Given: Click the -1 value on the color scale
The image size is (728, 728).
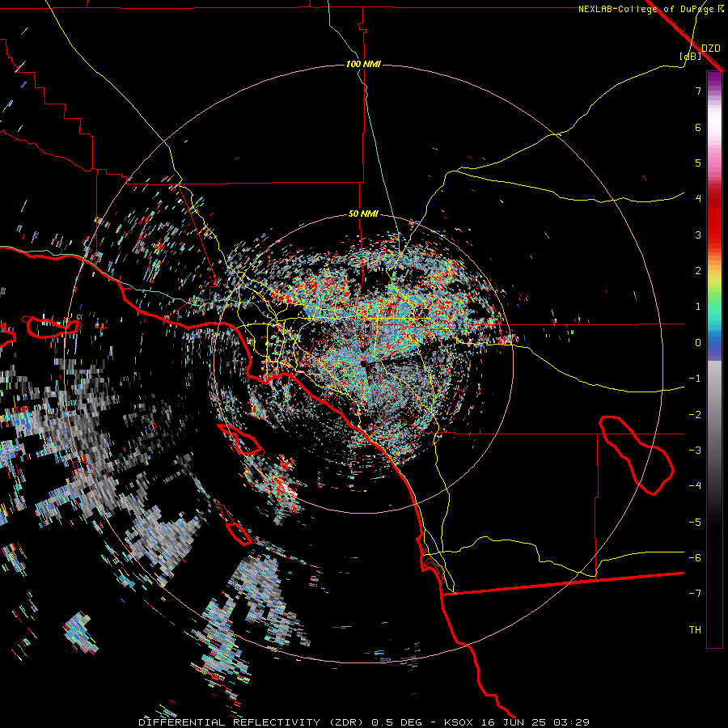Looking at the screenshot, I should (695, 379).
